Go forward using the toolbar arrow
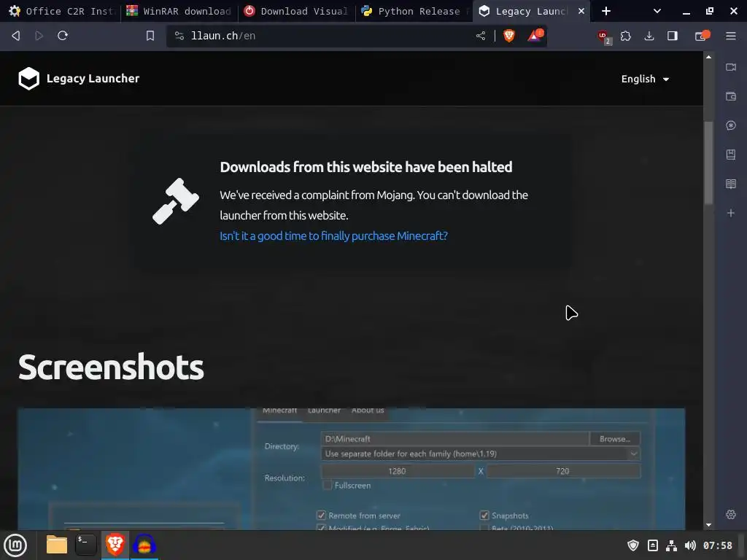Screen dimensions: 747x560 pos(39,36)
